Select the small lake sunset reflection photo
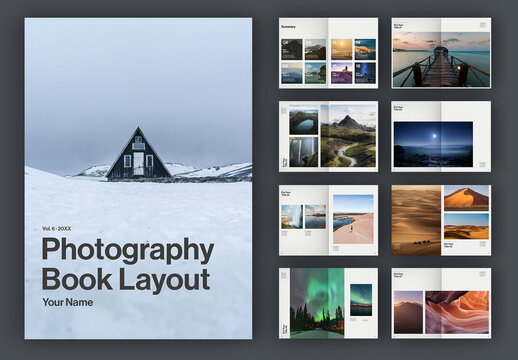The width and height of the screenshot is (518, 360). click(x=316, y=217)
